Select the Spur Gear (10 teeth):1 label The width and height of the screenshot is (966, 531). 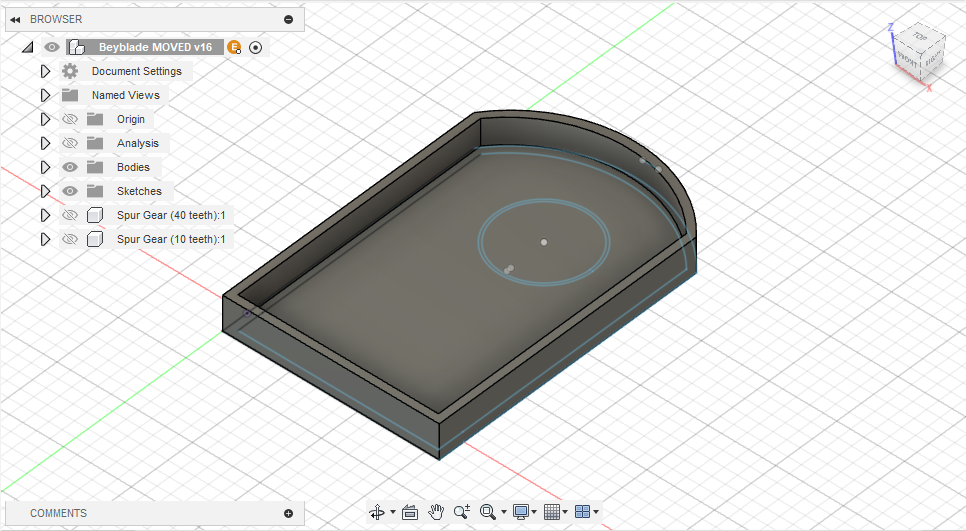(x=171, y=240)
